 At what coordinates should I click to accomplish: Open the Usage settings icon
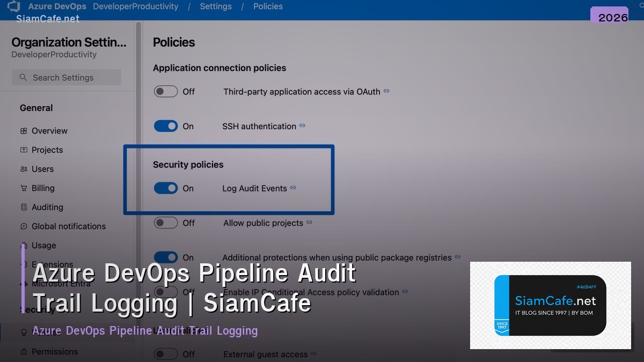(24, 246)
